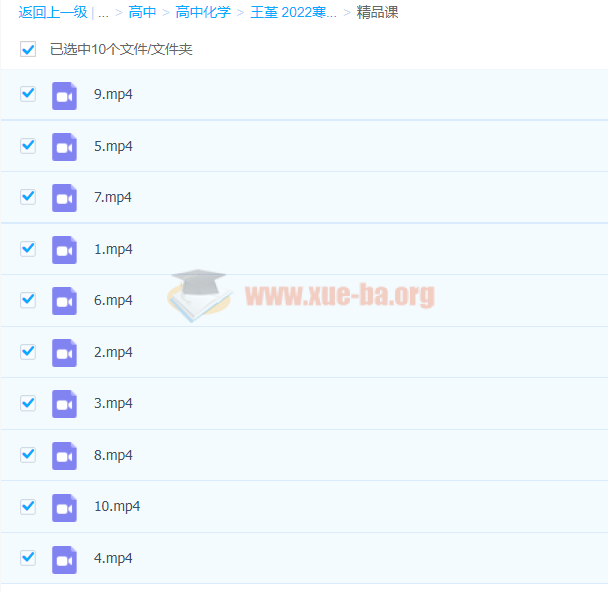Click the video icon for 10.mp4
The height and width of the screenshot is (592, 608).
[64, 507]
